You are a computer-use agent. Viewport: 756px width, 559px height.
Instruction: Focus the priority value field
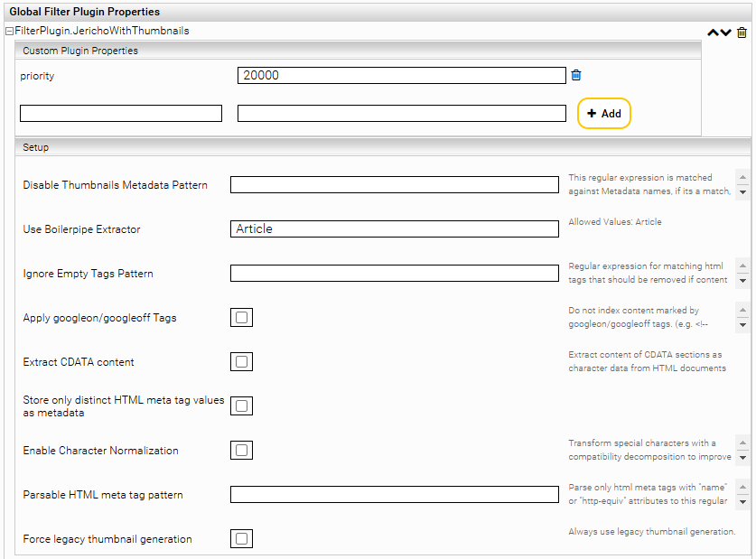(x=402, y=75)
